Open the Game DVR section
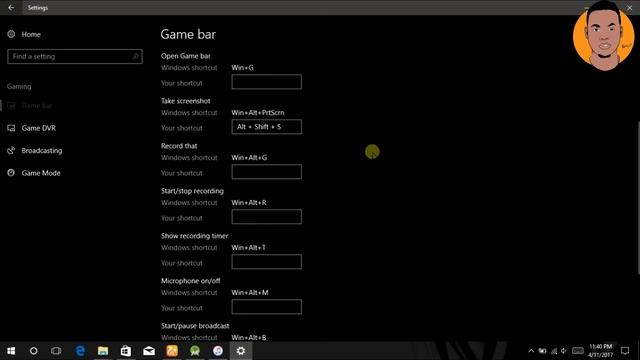Image resolution: width=640 pixels, height=360 pixels. [39, 128]
